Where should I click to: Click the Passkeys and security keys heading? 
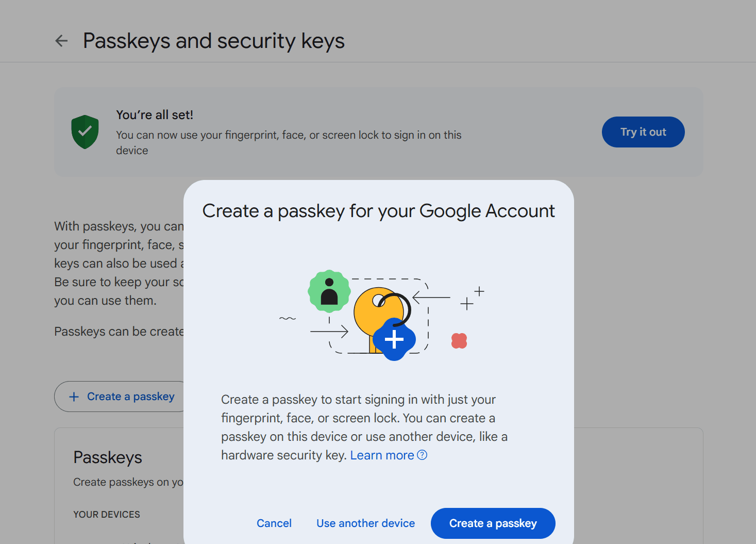214,41
